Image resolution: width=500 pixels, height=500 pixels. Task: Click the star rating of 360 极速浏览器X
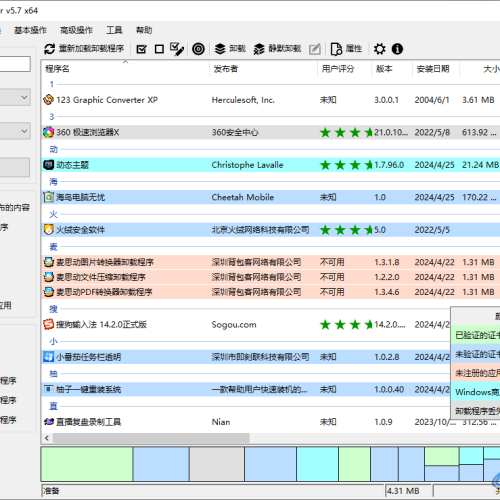(x=346, y=132)
